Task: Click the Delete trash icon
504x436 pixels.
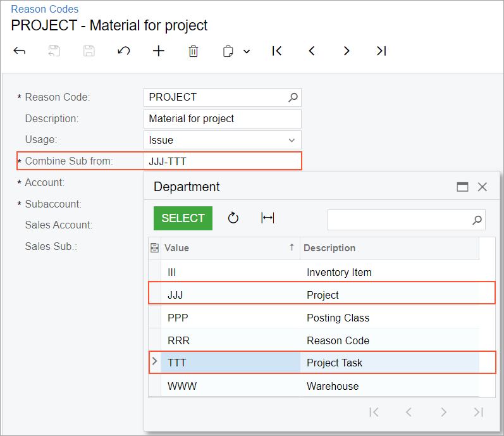Action: point(194,51)
